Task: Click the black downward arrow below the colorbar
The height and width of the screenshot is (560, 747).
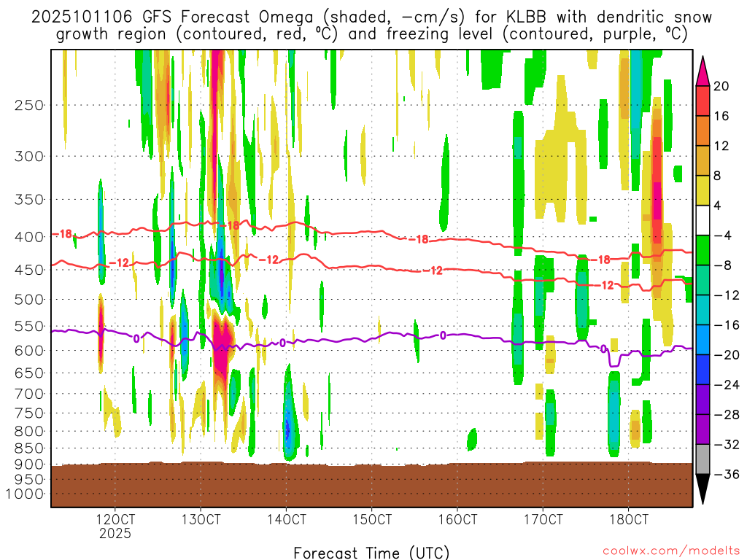Action: tap(703, 489)
